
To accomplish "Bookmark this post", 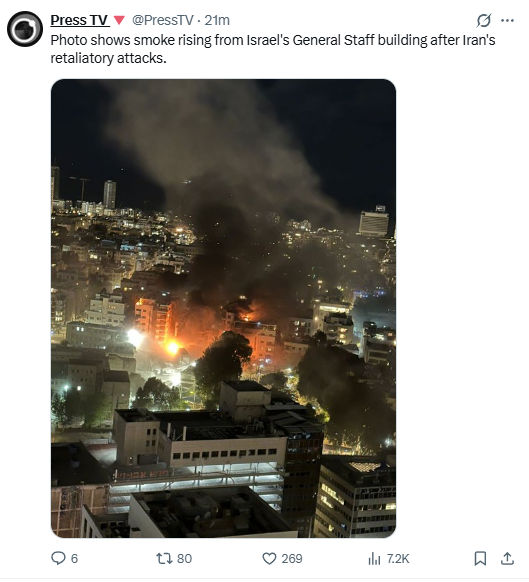I will tap(480, 558).
